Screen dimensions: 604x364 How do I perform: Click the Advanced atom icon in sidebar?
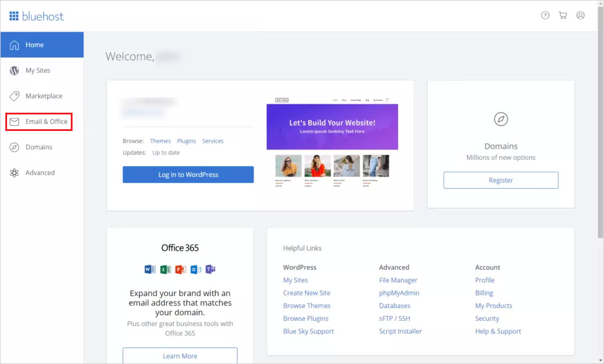[14, 173]
